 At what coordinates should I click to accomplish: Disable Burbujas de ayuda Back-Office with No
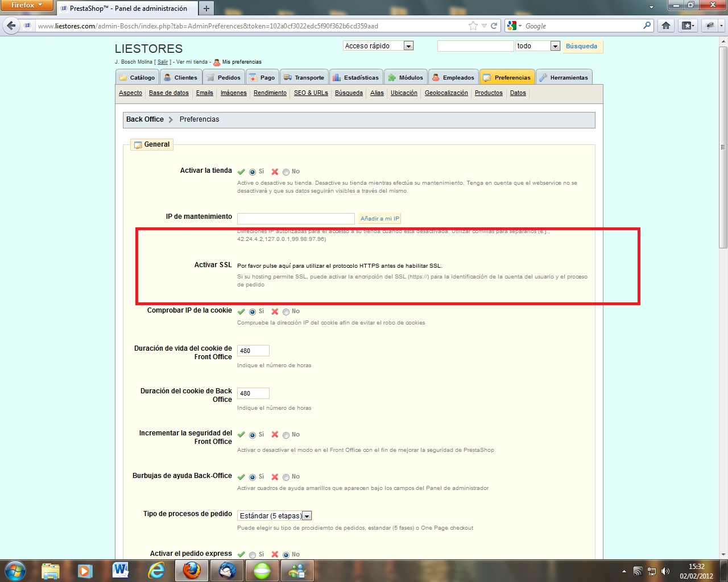[x=286, y=477]
